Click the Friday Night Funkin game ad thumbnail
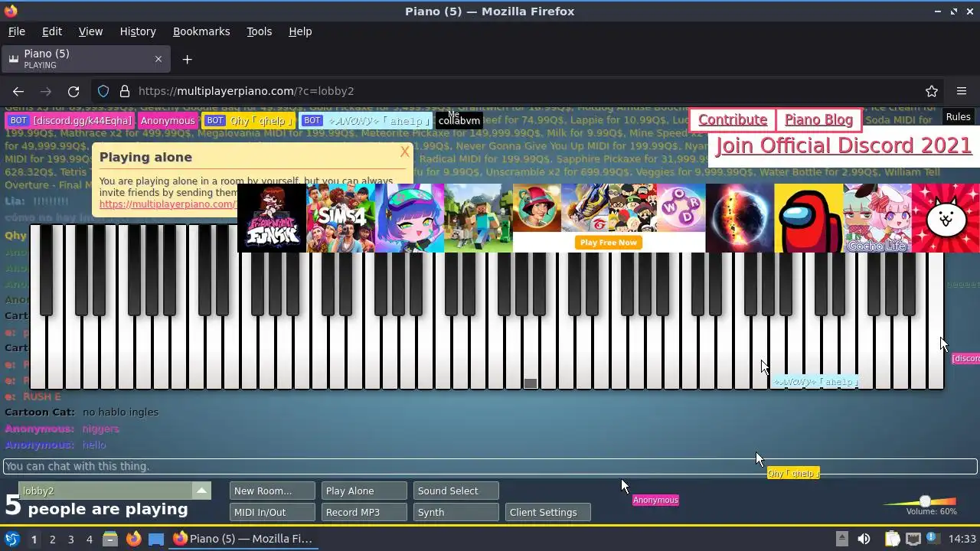This screenshot has width=980, height=551. pos(272,218)
